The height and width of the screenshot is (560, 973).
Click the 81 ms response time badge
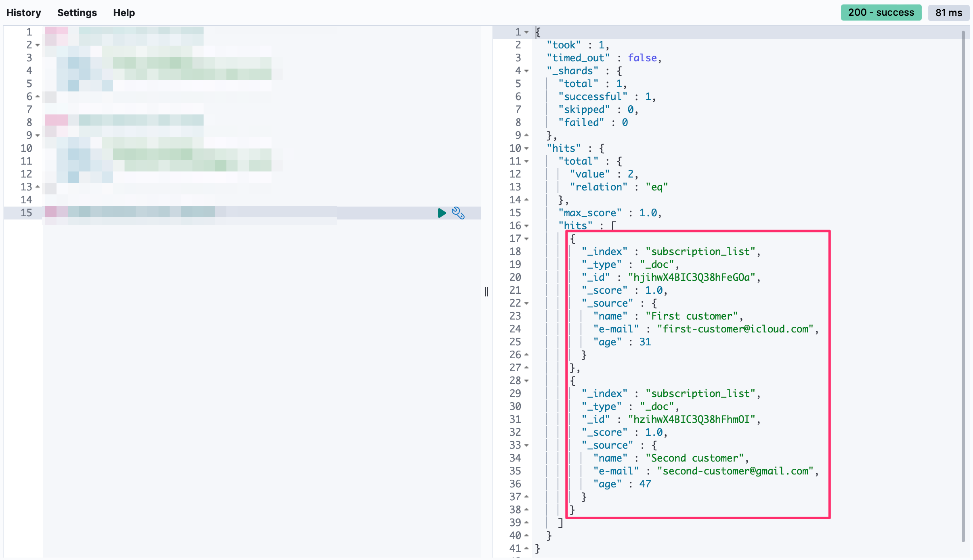(948, 13)
